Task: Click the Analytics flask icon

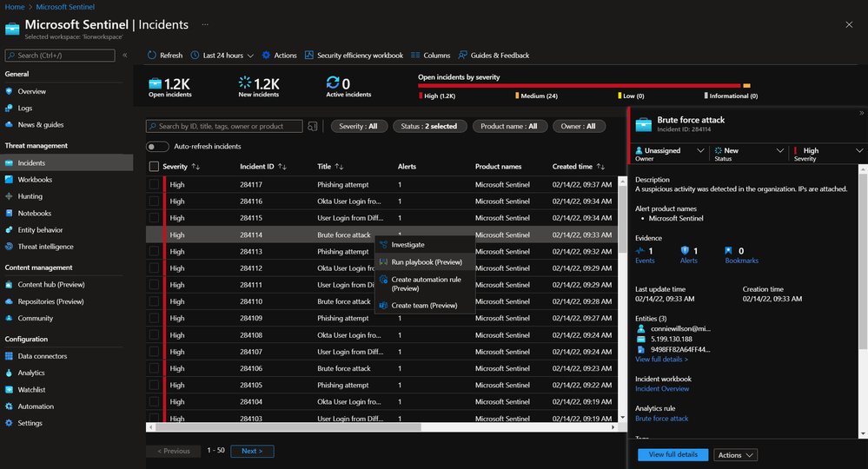Action: click(9, 373)
